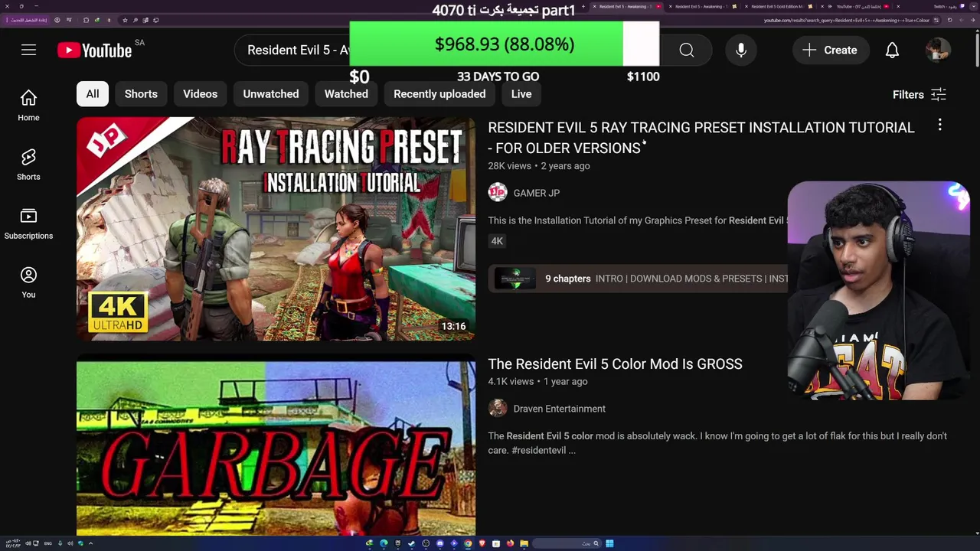Open Brave browser from the taskbar

coord(482,543)
